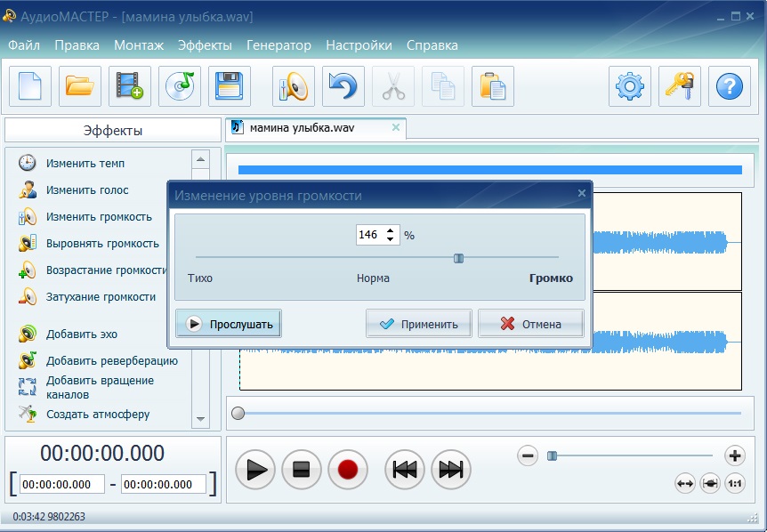Open settings with the gear icon
Screen dimensions: 767x532
tap(630, 87)
